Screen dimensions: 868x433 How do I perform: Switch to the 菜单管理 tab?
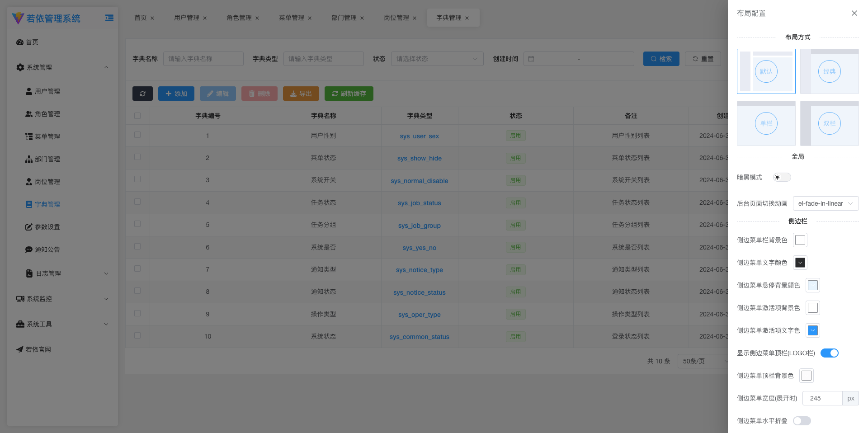pyautogui.click(x=292, y=18)
